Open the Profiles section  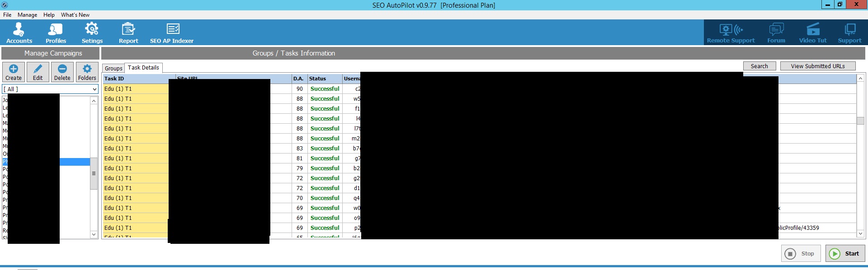point(56,33)
